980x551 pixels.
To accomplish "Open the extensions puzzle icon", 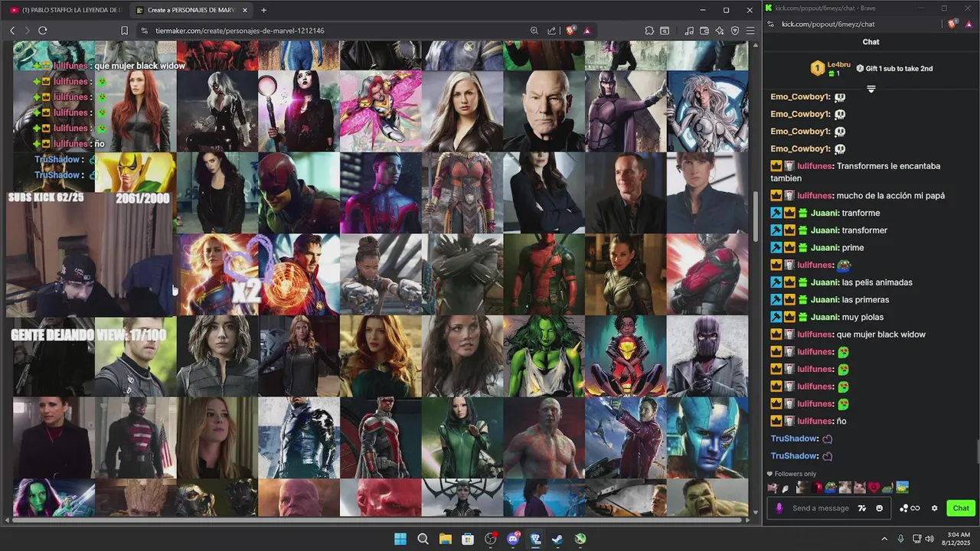I will tap(649, 31).
